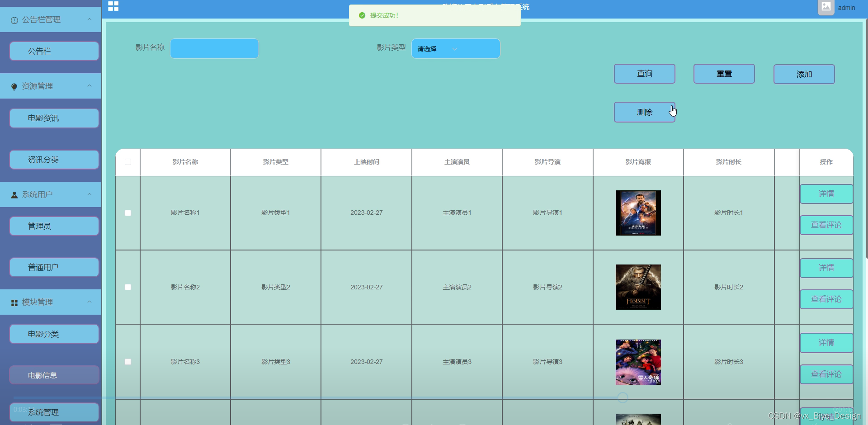The height and width of the screenshot is (425, 868).
Task: Open 查看评论 for 影片名称3
Action: [x=826, y=374]
